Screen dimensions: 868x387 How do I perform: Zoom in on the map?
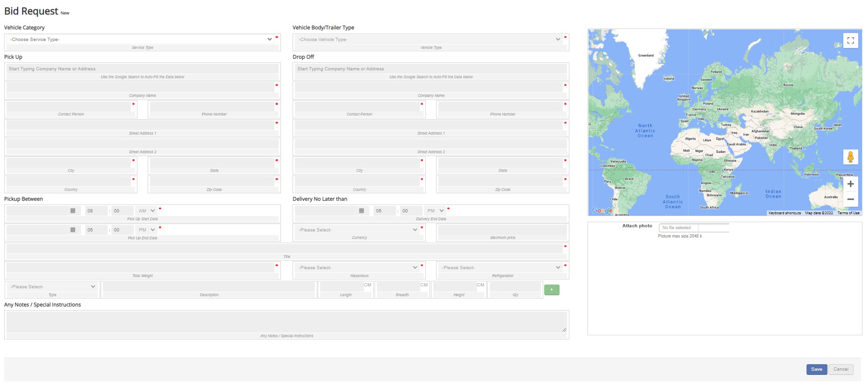(850, 184)
